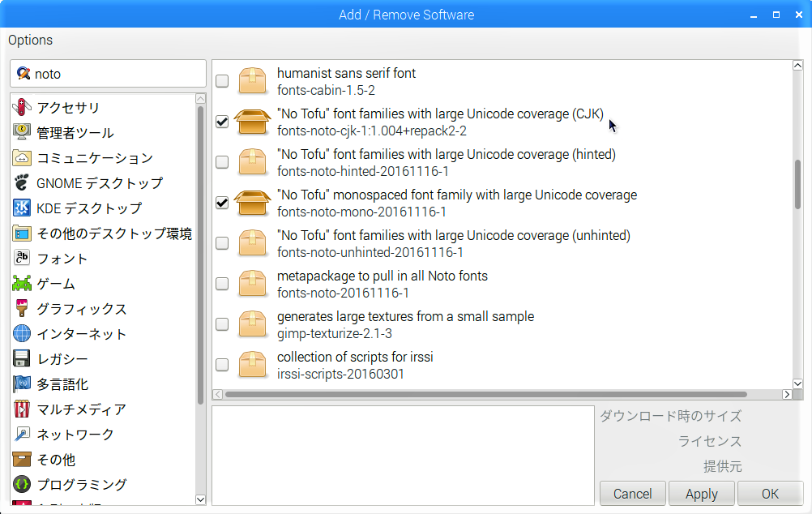812x514 pixels.
Task: Click the コミュニケーション communication icon
Action: 22,157
